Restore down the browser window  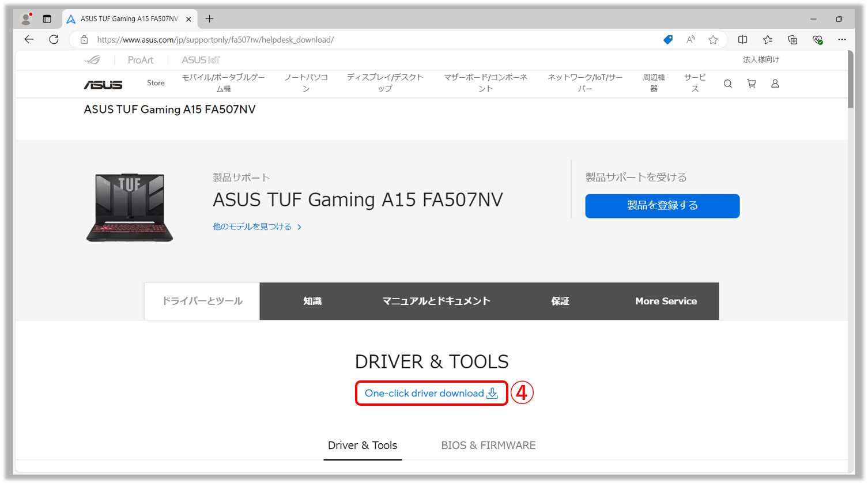click(x=839, y=19)
